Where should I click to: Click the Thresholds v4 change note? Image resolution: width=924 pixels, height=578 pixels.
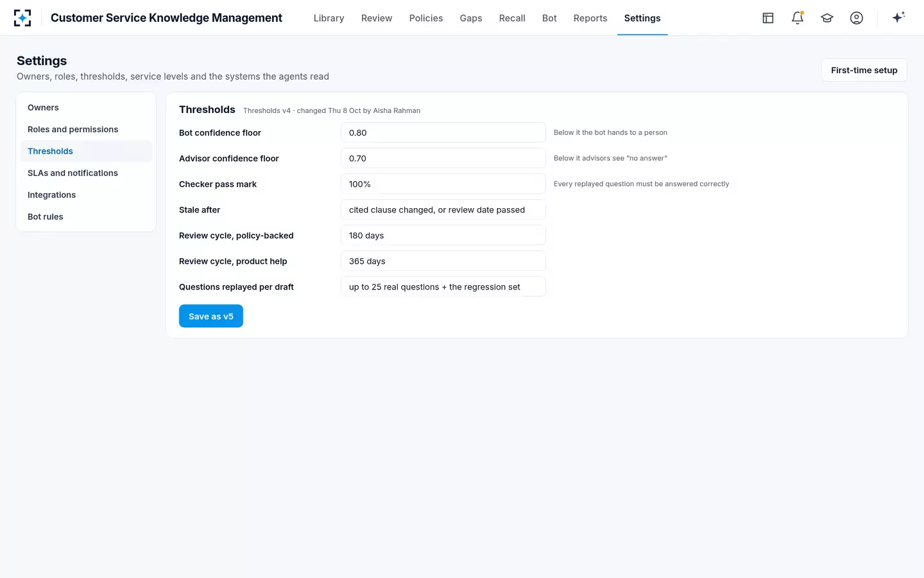pyautogui.click(x=332, y=110)
